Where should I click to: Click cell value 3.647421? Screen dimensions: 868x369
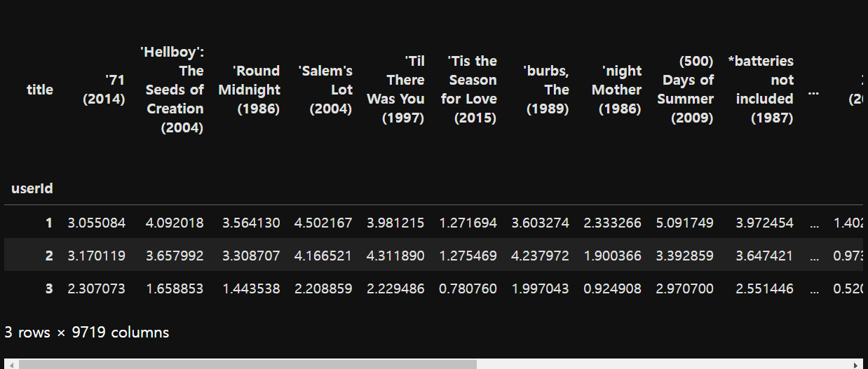(x=764, y=256)
